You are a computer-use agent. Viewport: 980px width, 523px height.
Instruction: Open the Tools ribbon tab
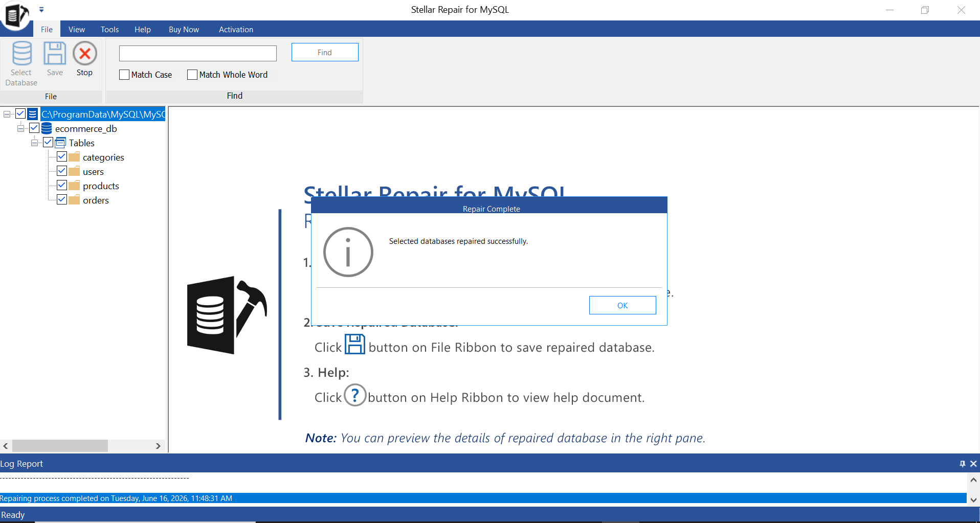coord(109,29)
